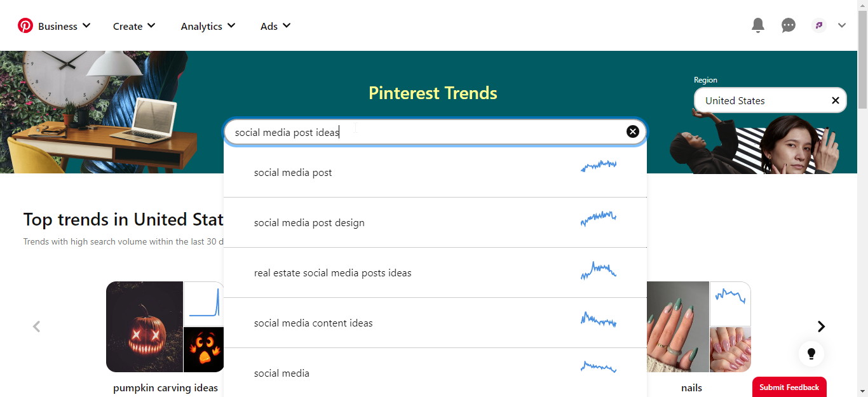This screenshot has width=868, height=397.
Task: Open the Analytics dropdown menu
Action: coord(208,26)
